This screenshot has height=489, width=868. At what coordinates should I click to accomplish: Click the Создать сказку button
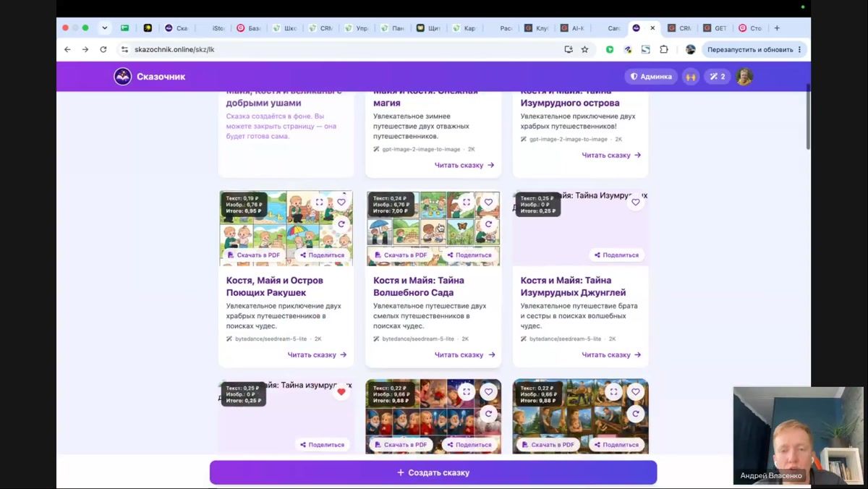tap(433, 472)
